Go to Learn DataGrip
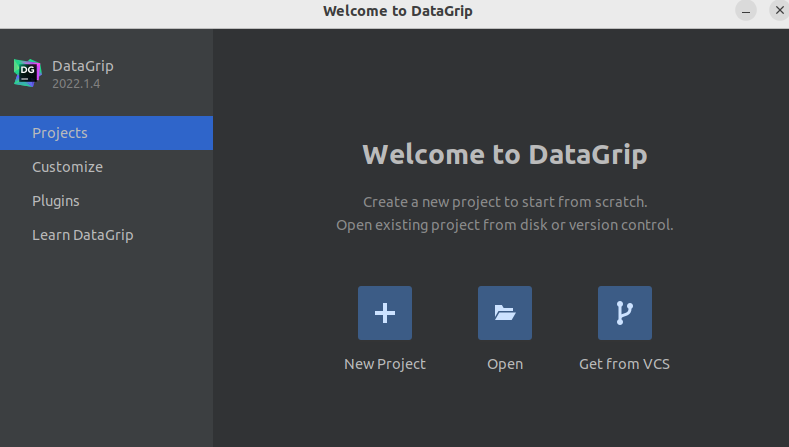Screen dimensions: 789x447 pyautogui.click(x=106, y=235)
